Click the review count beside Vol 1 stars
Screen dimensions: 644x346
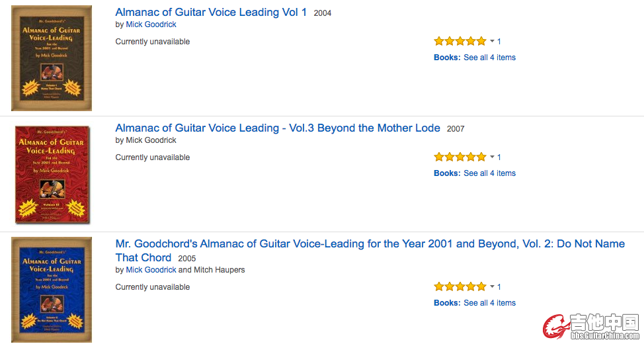499,42
